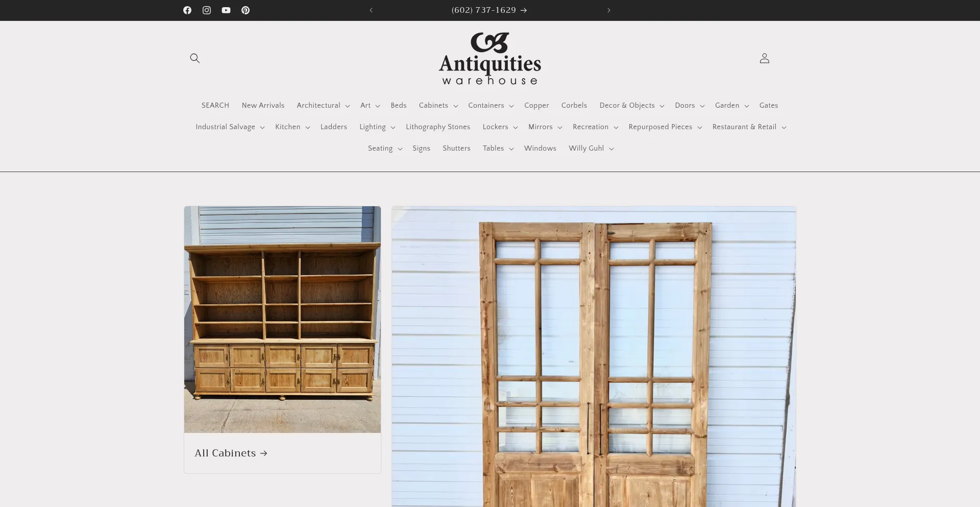This screenshot has height=507, width=980.
Task: Click the All Cabinets link
Action: [x=231, y=453]
